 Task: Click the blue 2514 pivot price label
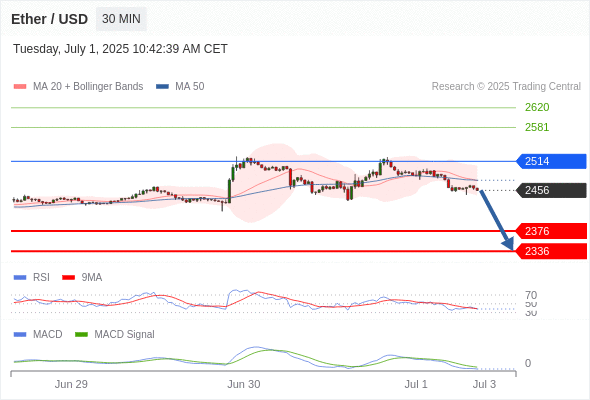point(551,161)
